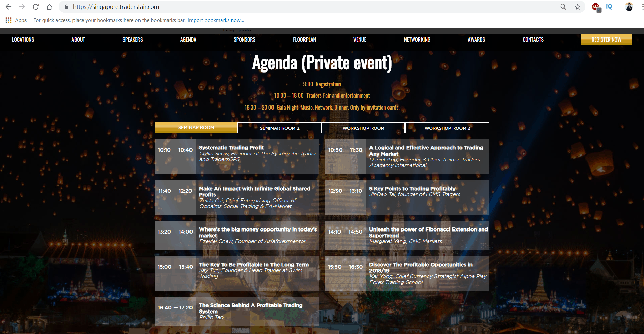Click the 14:10 — 14:50 time slot
Image resolution: width=644 pixels, height=334 pixels.
tap(345, 232)
